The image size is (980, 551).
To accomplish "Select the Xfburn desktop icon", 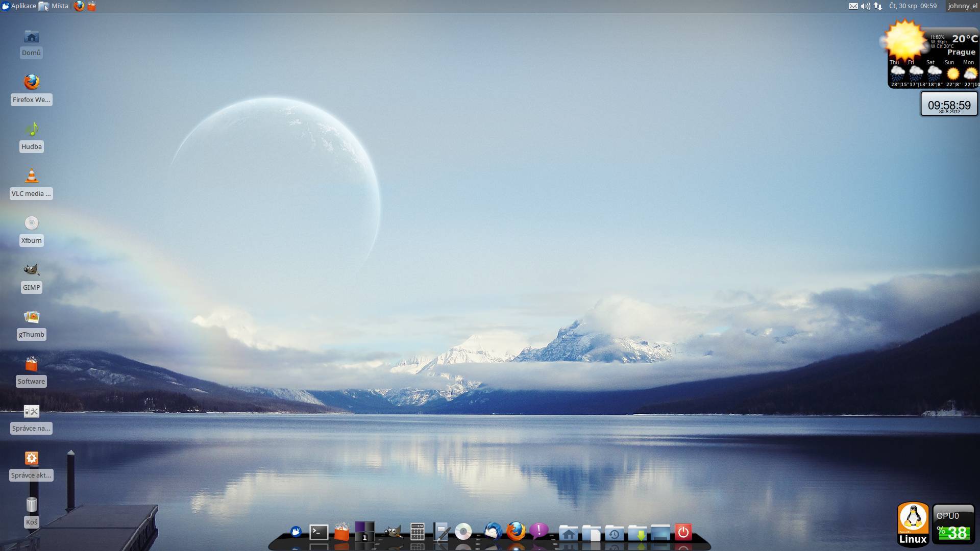I will coord(31,231).
